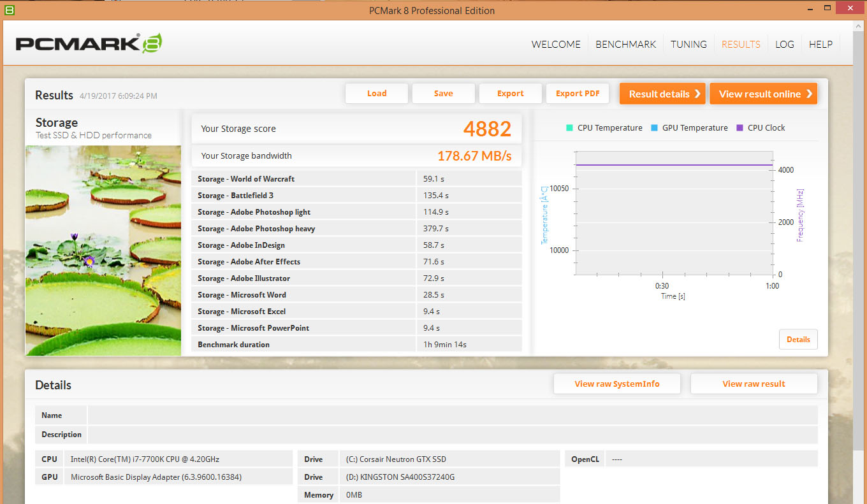Viewport: 867px width, 504px height.
Task: Click the Load button
Action: pos(377,93)
